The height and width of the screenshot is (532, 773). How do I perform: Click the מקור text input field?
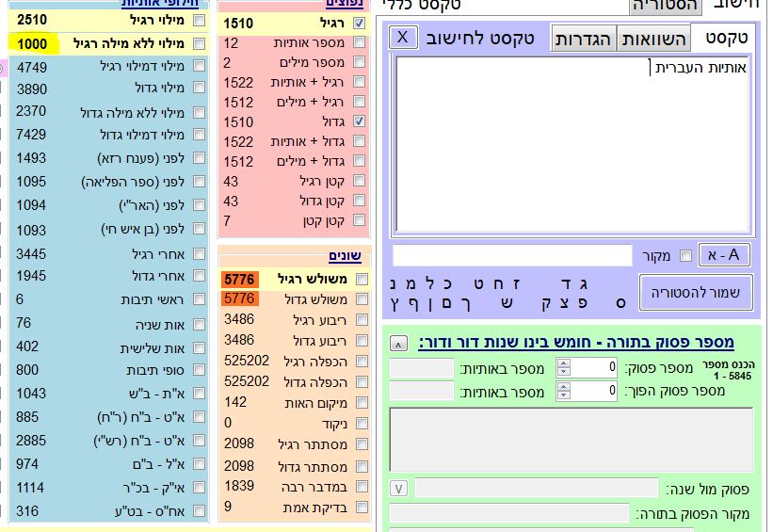512,255
